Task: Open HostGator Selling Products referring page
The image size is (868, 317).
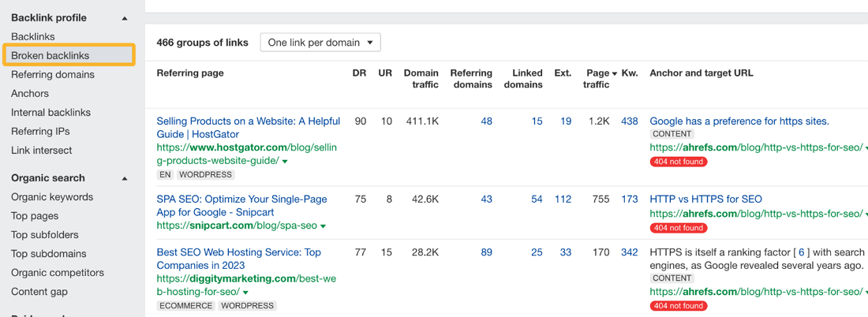Action: tap(249, 128)
